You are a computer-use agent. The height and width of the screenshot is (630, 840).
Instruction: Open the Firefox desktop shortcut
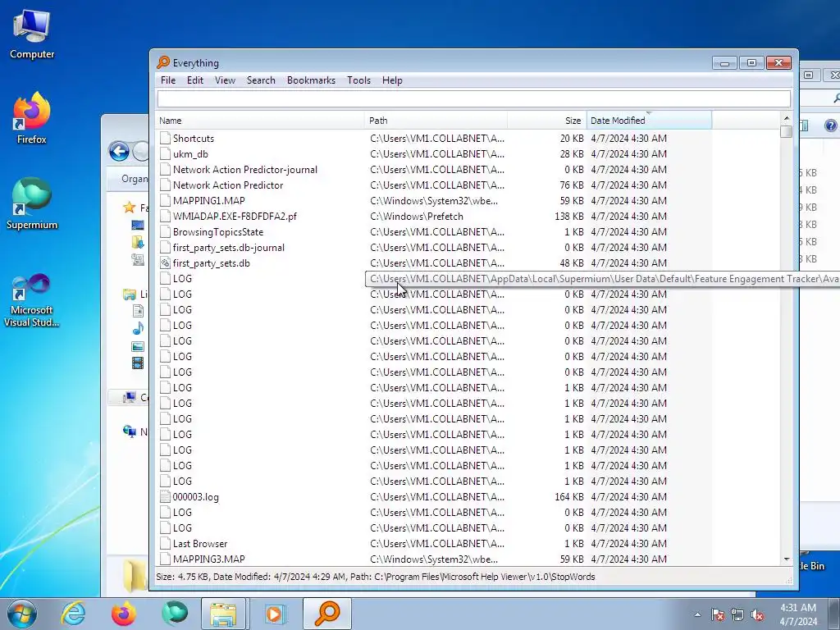32,118
